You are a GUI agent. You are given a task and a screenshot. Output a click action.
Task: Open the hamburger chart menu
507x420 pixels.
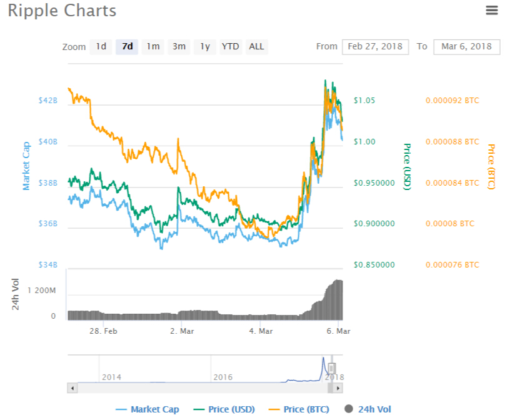tap(491, 10)
